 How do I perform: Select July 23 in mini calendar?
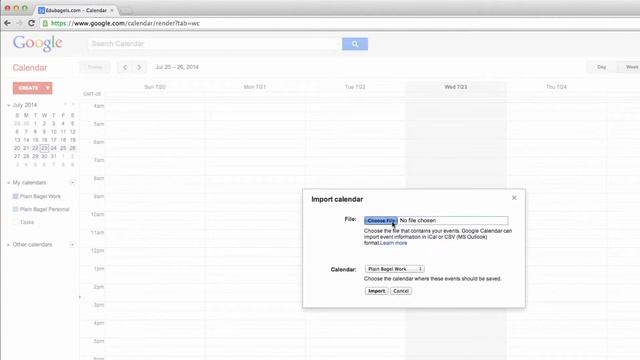coord(44,148)
